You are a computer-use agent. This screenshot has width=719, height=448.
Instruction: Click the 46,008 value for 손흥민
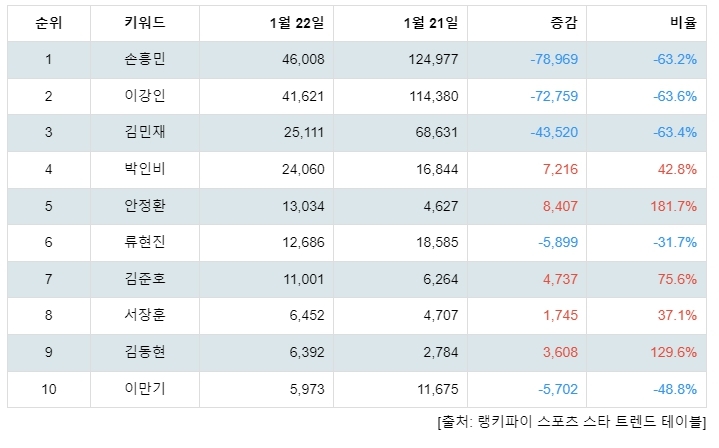303,59
